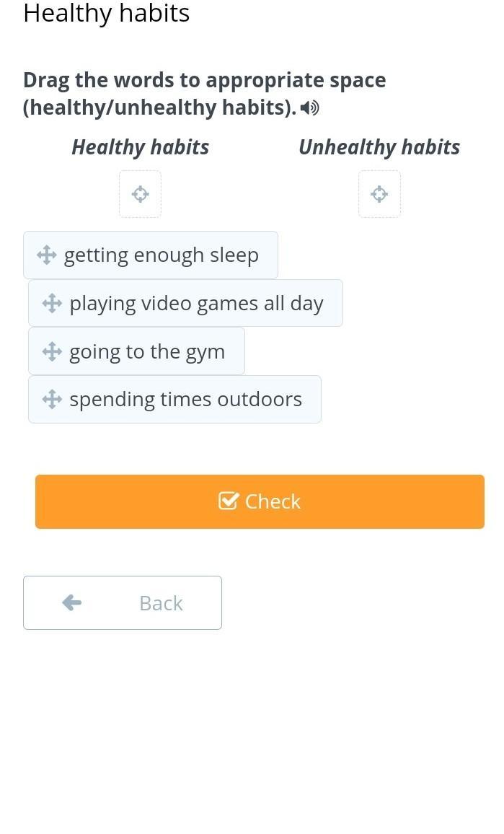The height and width of the screenshot is (834, 504).
Task: Select the 'going to the gym' text
Action: (147, 352)
